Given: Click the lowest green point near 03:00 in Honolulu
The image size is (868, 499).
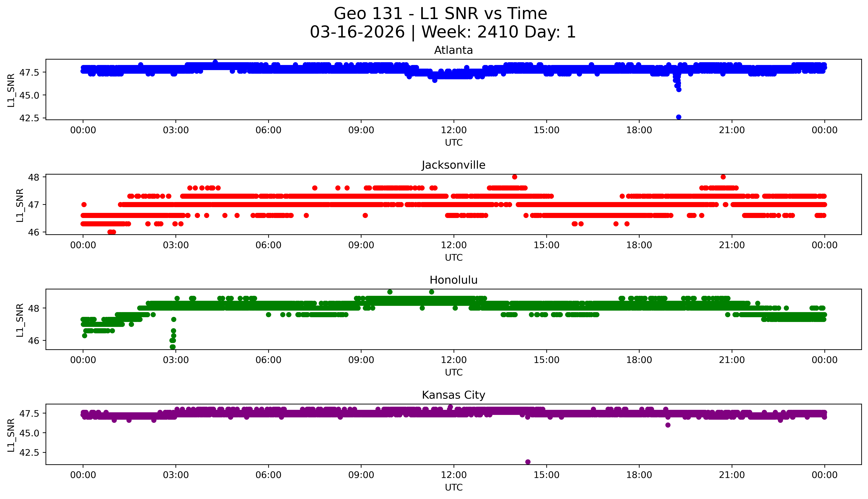Looking at the screenshot, I should coord(173,347).
